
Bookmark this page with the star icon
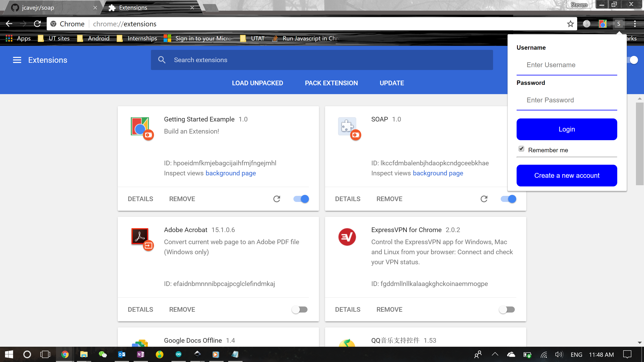(570, 24)
